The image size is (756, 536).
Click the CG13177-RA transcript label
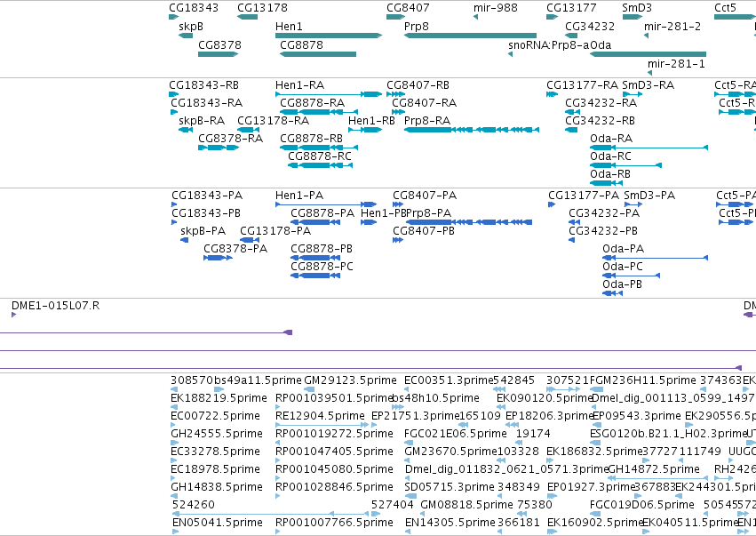(583, 85)
